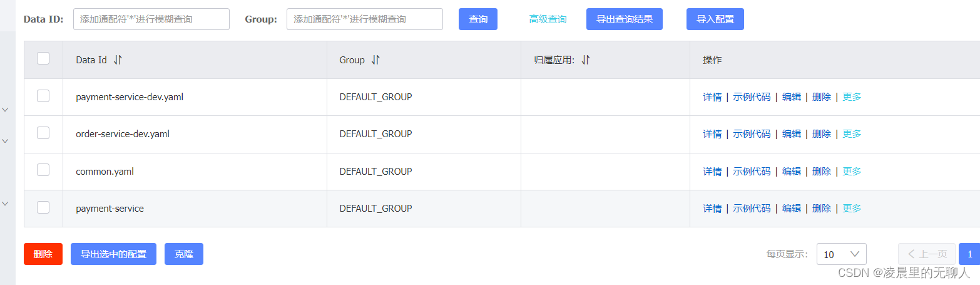Image resolution: width=980 pixels, height=285 pixels.
Task: Open 高级查询 advanced query
Action: click(x=548, y=19)
